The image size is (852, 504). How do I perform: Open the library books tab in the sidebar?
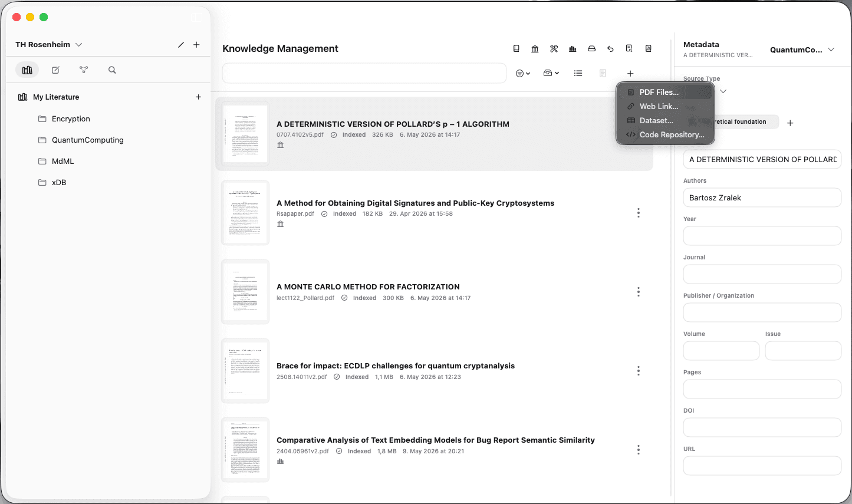click(27, 70)
